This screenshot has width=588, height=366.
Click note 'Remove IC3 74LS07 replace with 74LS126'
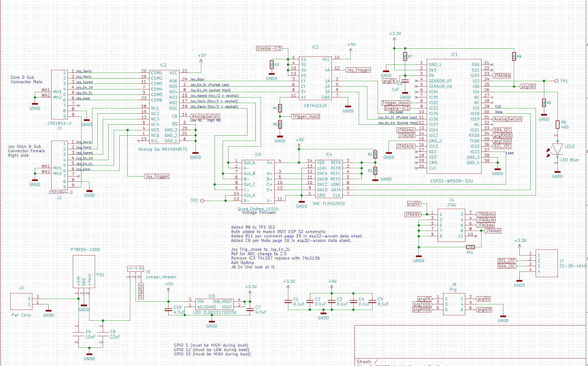point(275,258)
